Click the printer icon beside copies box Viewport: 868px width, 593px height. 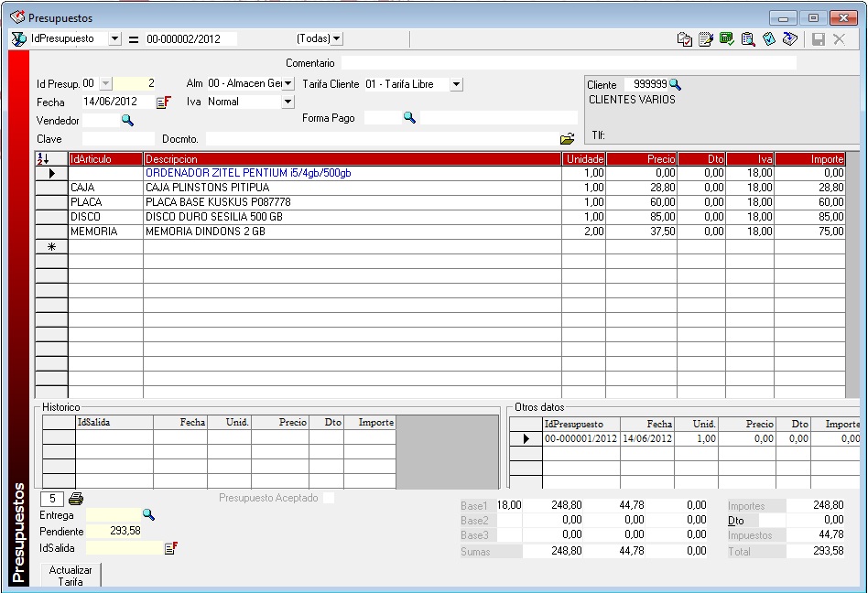coord(76,499)
